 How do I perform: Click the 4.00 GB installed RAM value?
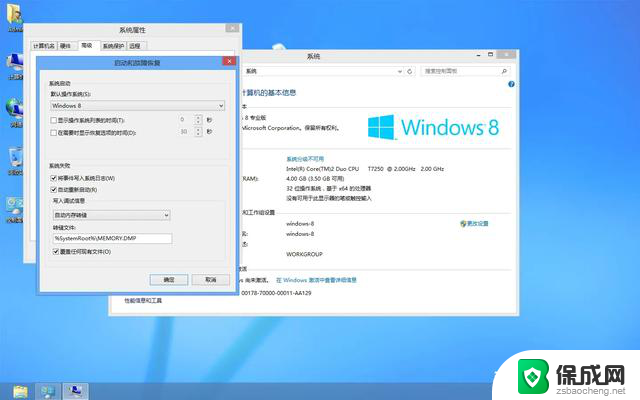pyautogui.click(x=315, y=179)
